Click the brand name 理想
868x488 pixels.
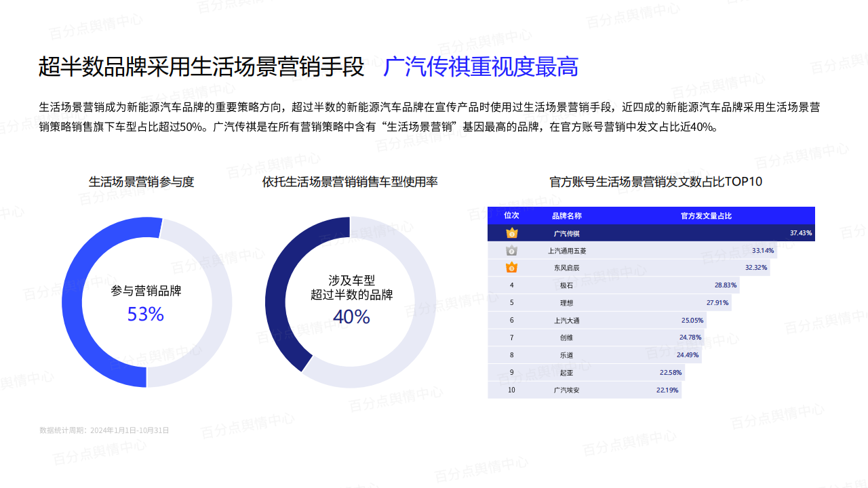pos(566,303)
